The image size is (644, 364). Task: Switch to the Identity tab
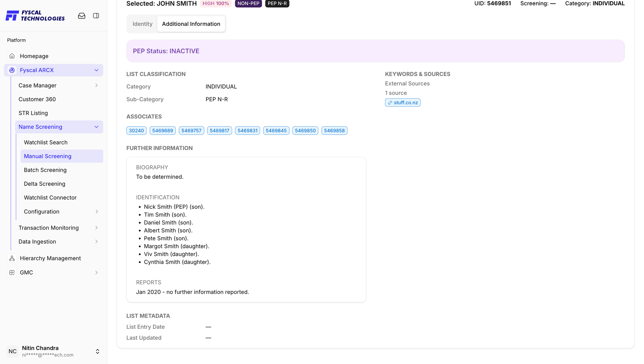click(142, 24)
